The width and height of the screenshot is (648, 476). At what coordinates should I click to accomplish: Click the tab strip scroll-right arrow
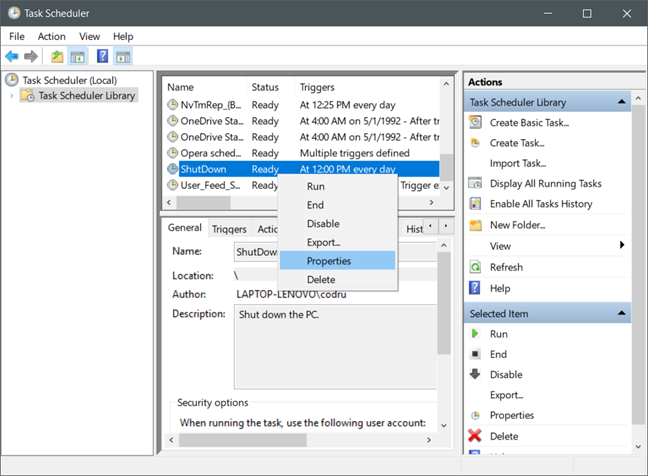[446, 226]
